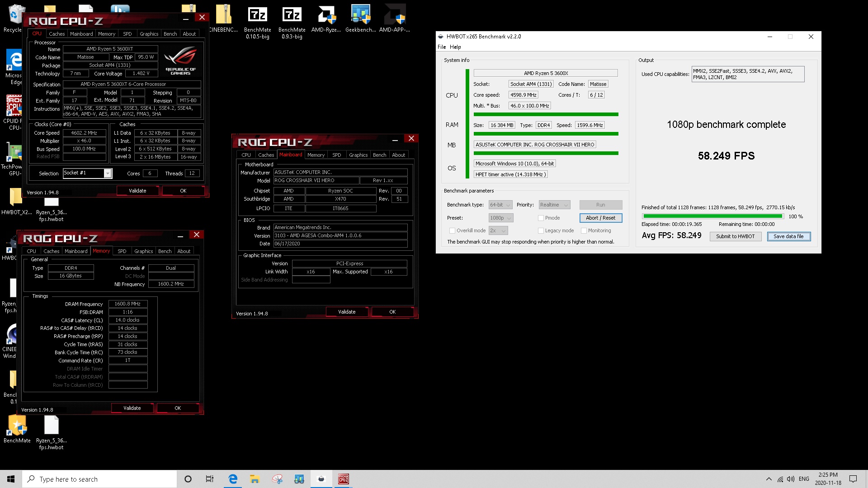Open Graphics tab in Memory CPU-Z window
Image resolution: width=868 pixels, height=488 pixels.
click(143, 251)
